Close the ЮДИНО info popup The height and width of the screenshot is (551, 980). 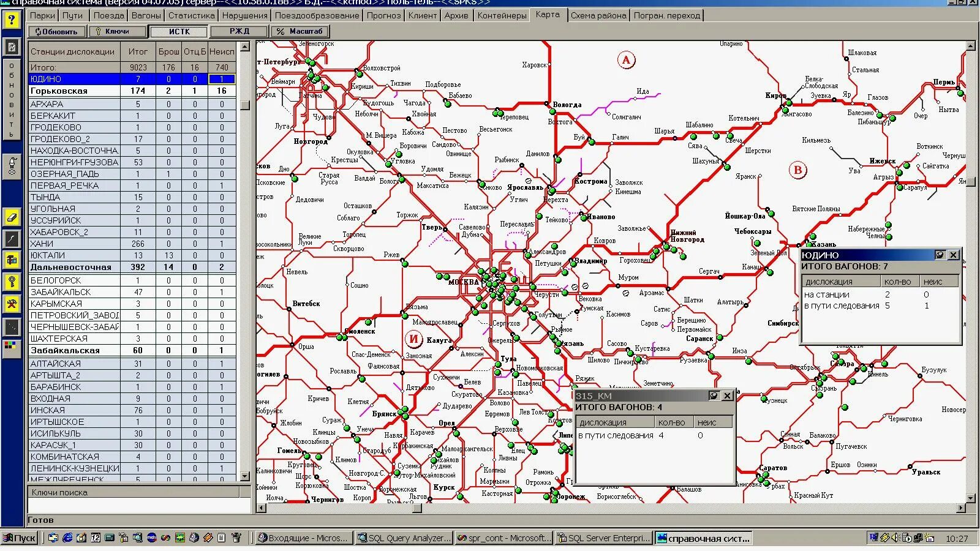point(954,255)
